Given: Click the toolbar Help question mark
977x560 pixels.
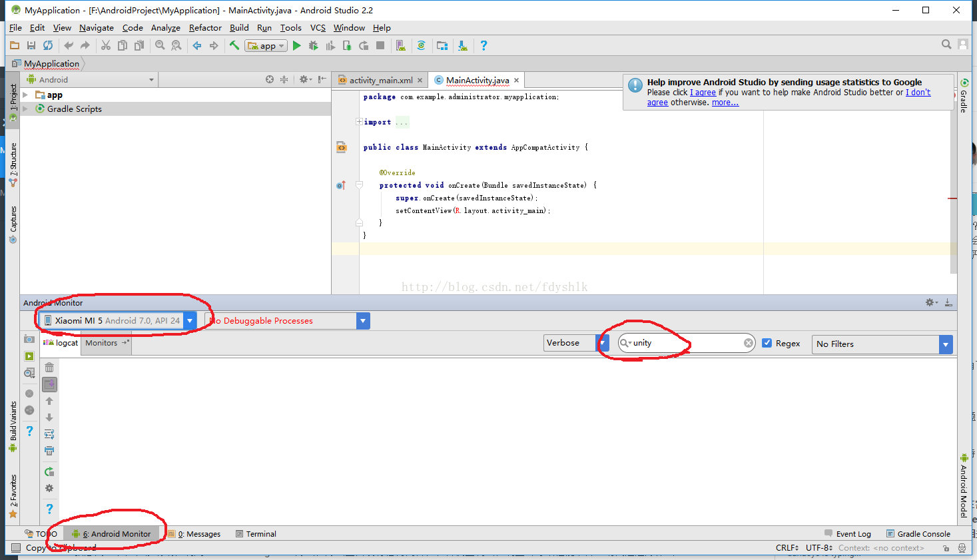Looking at the screenshot, I should tap(484, 45).
